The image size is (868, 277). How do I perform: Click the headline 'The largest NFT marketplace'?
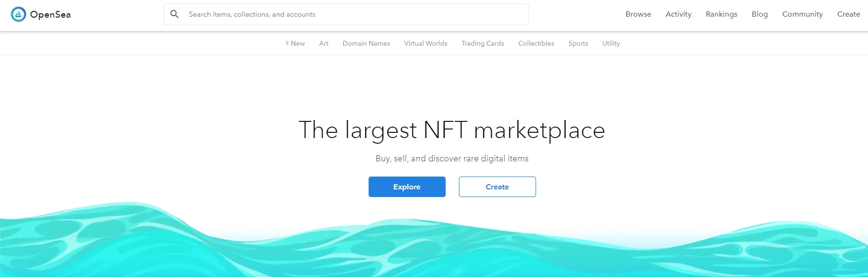(x=452, y=130)
